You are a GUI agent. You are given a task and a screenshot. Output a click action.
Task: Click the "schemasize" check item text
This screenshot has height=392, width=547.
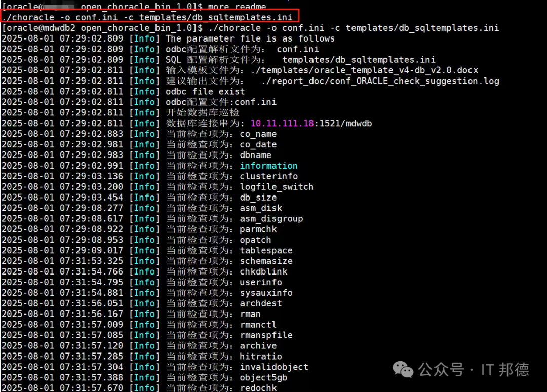point(266,261)
